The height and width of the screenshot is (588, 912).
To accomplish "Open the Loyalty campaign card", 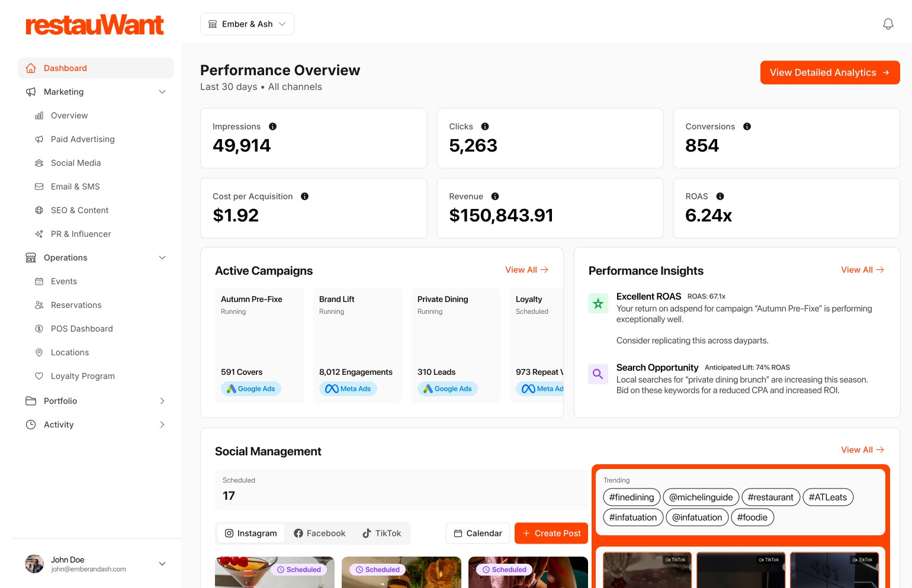I will tap(537, 346).
